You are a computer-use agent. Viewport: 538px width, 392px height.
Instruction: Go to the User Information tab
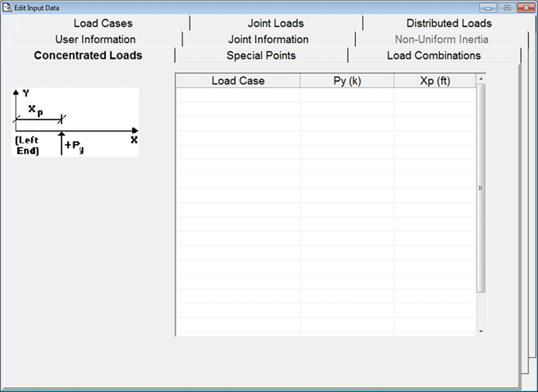pyautogui.click(x=95, y=39)
